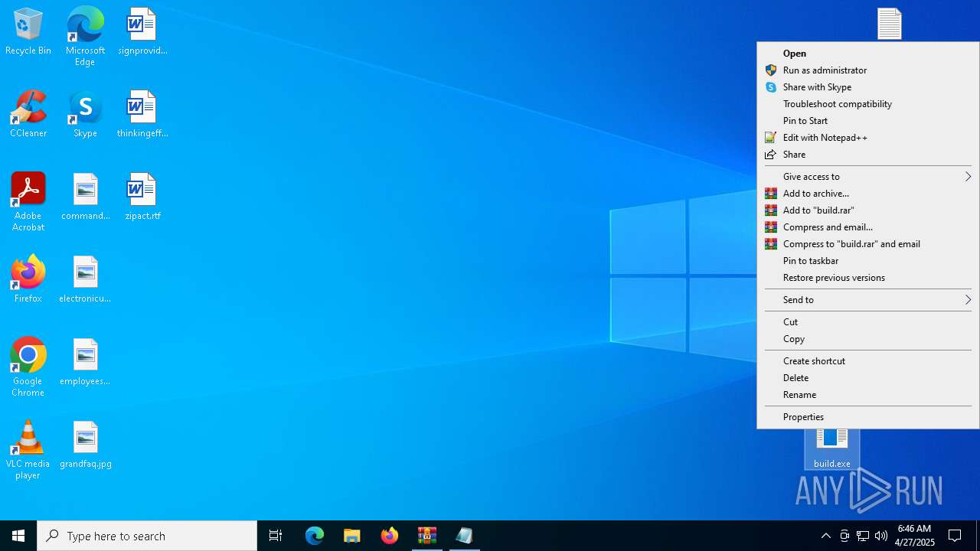Viewport: 980px width, 551px height.
Task: Select Restore previous versions
Action: 868,278
